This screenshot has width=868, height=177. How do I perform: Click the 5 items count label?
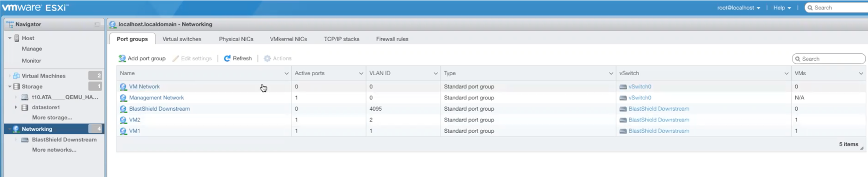(x=848, y=144)
